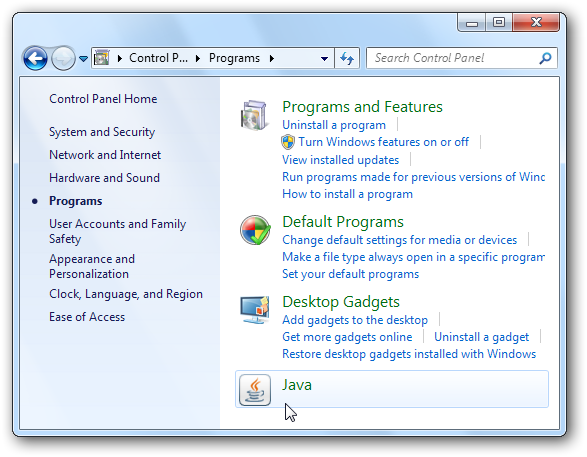This screenshot has height=457, width=587.
Task: Open the recent pages dropdown arrow
Action: click(x=83, y=59)
